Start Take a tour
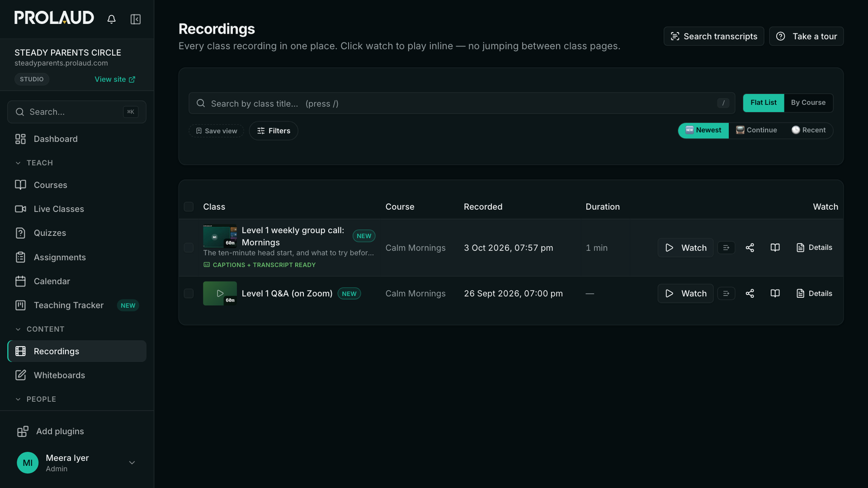The width and height of the screenshot is (868, 488). point(806,36)
